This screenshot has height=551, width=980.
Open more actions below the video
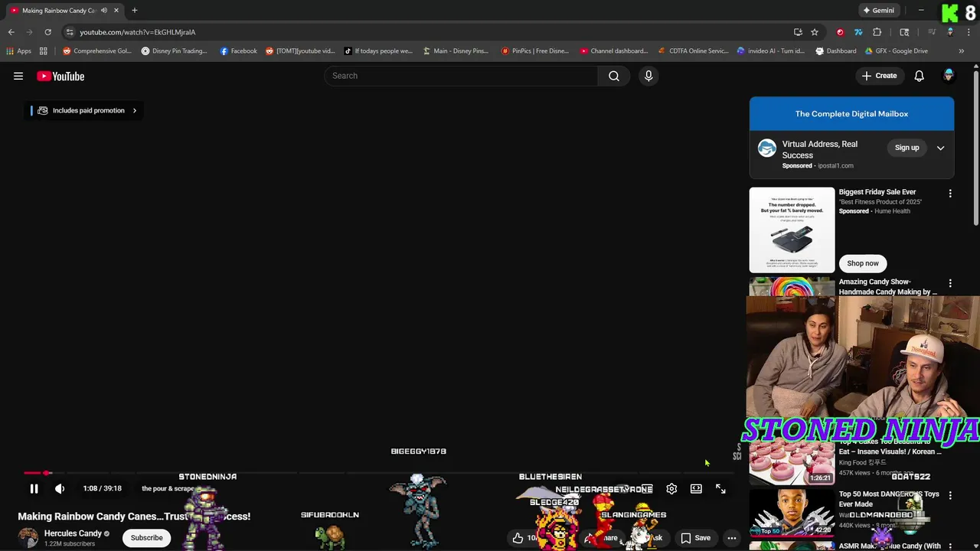[732, 538]
